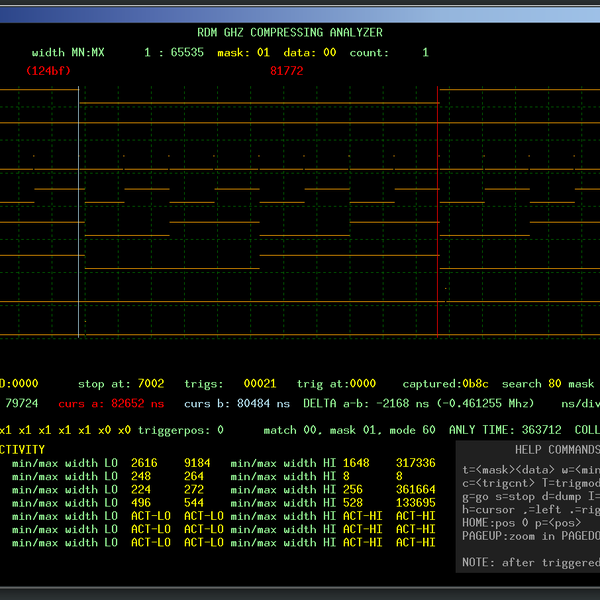Select the red 'curs a: 82652 ns' readout
The width and height of the screenshot is (600, 600).
pos(111,403)
